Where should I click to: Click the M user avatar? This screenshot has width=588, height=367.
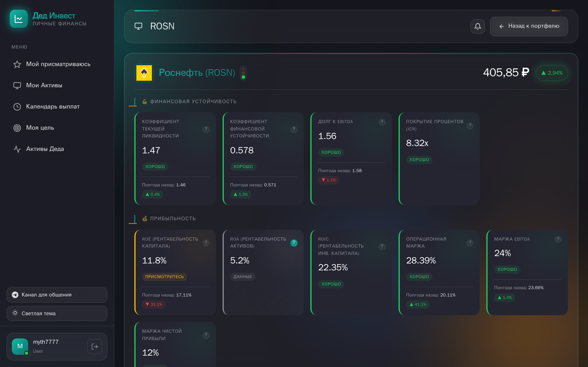[20, 346]
